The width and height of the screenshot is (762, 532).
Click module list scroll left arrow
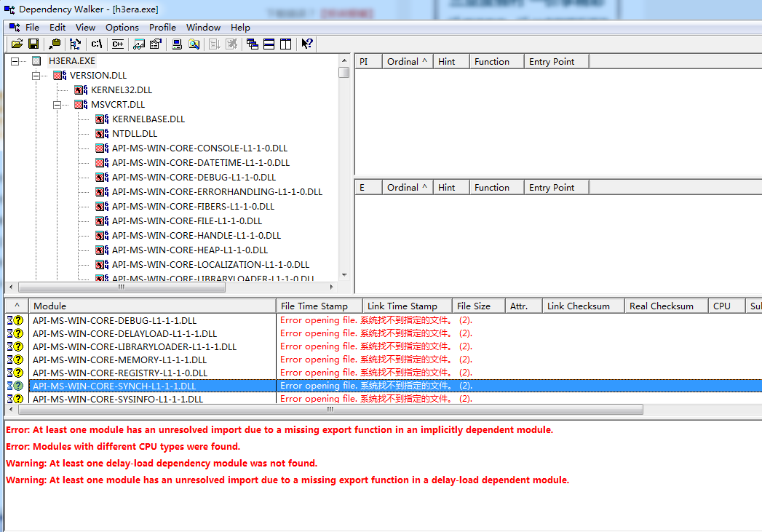point(11,410)
